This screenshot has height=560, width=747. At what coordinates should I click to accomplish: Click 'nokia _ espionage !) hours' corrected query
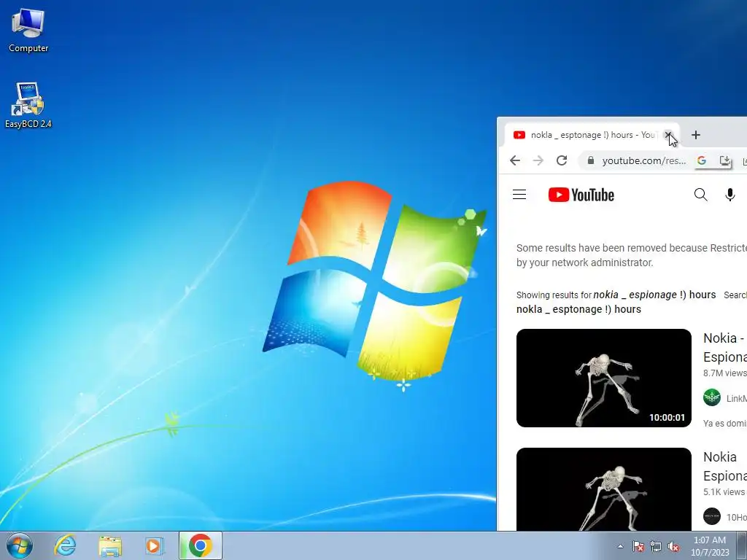[654, 295]
